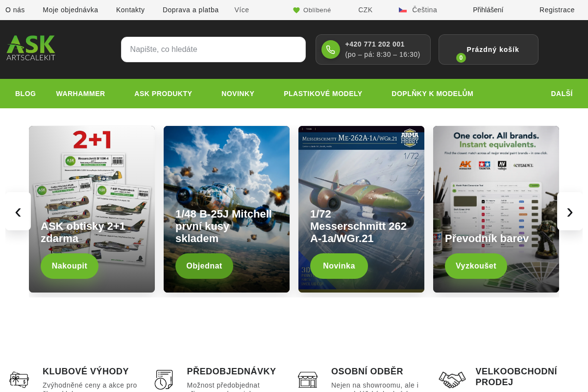Click the Nakoupit button

[70, 266]
